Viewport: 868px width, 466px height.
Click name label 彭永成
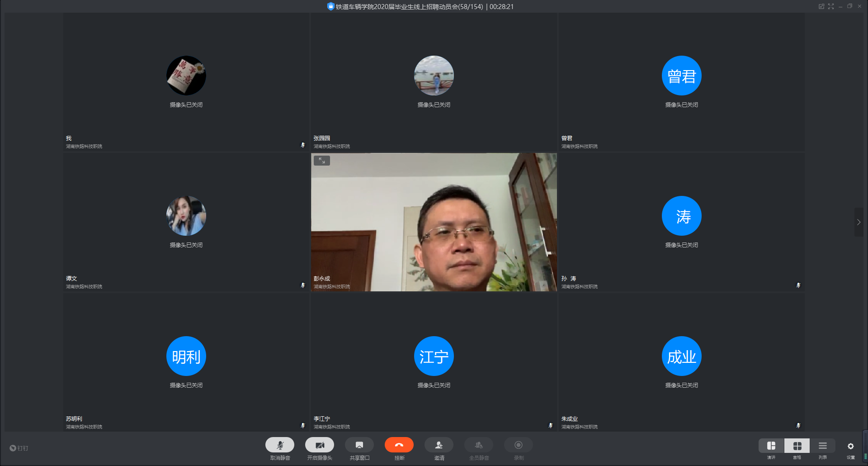click(x=322, y=278)
